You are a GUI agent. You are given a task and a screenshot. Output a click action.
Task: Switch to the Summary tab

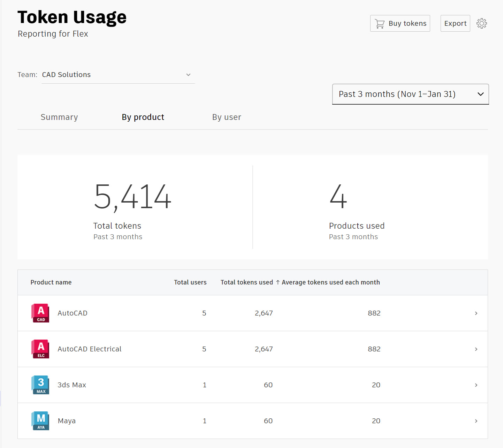[59, 117]
